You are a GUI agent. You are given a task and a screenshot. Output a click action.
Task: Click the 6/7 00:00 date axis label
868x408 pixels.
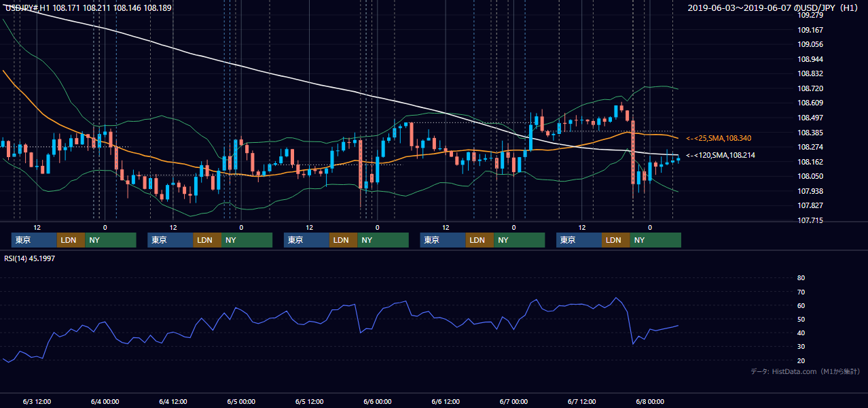click(x=513, y=401)
